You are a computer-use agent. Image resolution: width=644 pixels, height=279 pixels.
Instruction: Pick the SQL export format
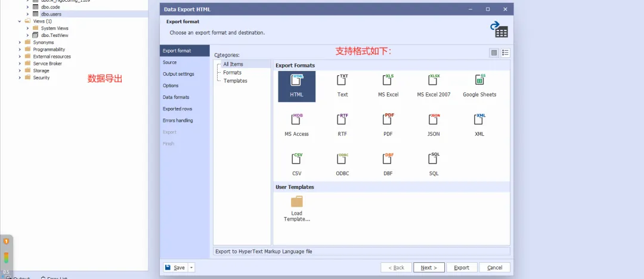(x=434, y=159)
